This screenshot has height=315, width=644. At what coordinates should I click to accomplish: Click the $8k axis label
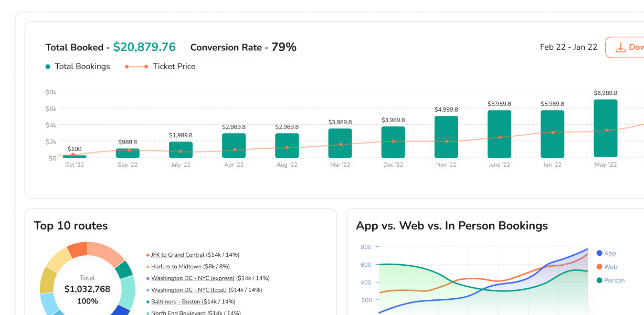pyautogui.click(x=51, y=92)
